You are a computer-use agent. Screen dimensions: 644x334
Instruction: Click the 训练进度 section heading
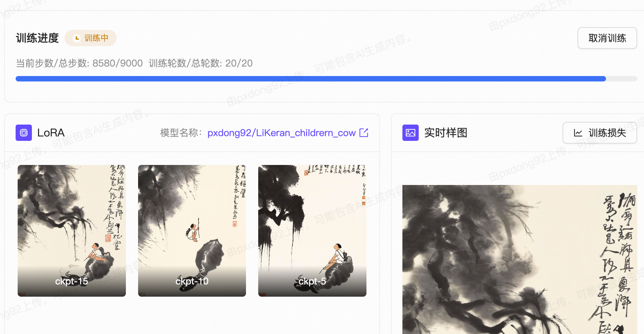(37, 38)
